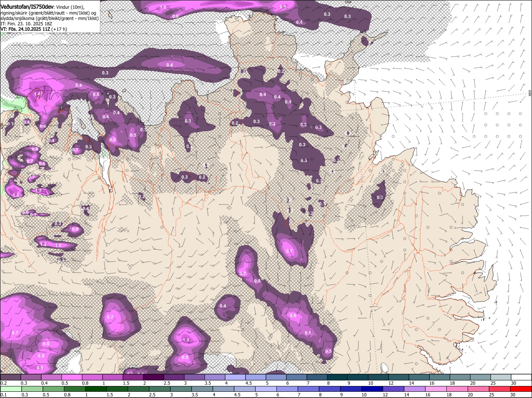Pick the 18–20 swatch in the upper legend row

[x=460, y=377]
